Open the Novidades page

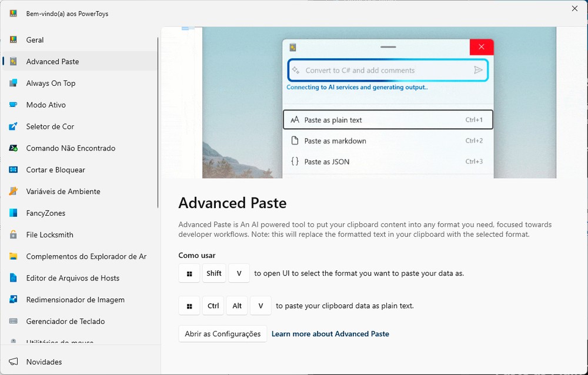point(79,361)
